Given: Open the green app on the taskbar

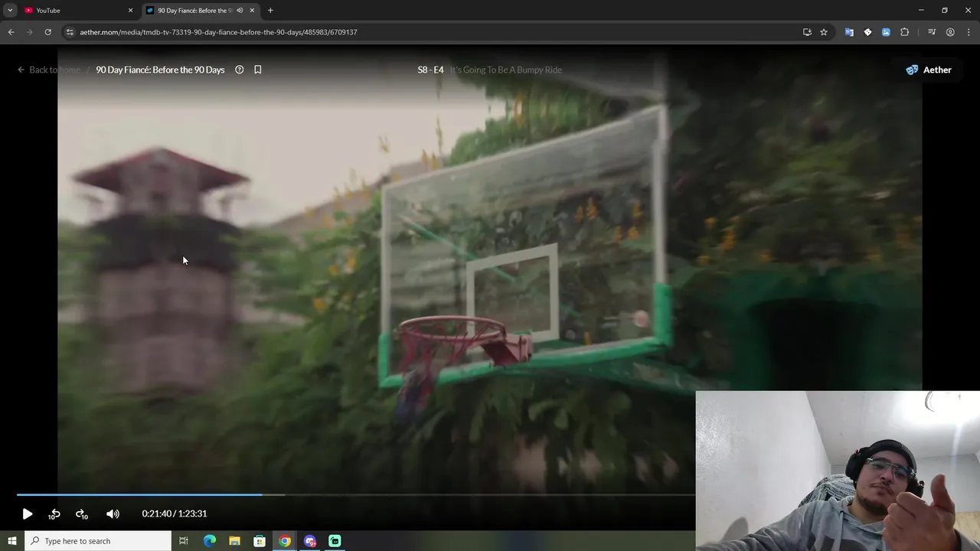Looking at the screenshot, I should point(335,541).
